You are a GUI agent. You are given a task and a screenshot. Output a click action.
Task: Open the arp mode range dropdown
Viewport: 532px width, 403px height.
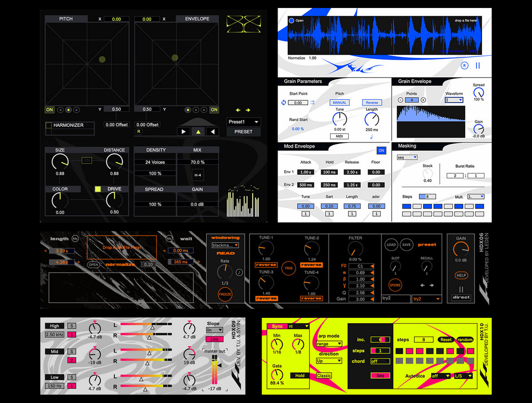click(x=329, y=344)
